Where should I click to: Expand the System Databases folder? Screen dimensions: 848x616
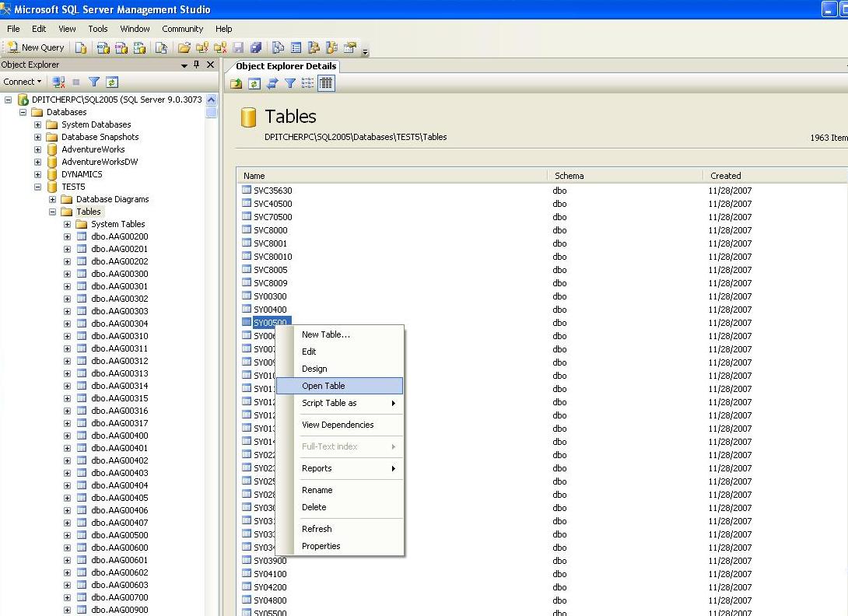38,124
